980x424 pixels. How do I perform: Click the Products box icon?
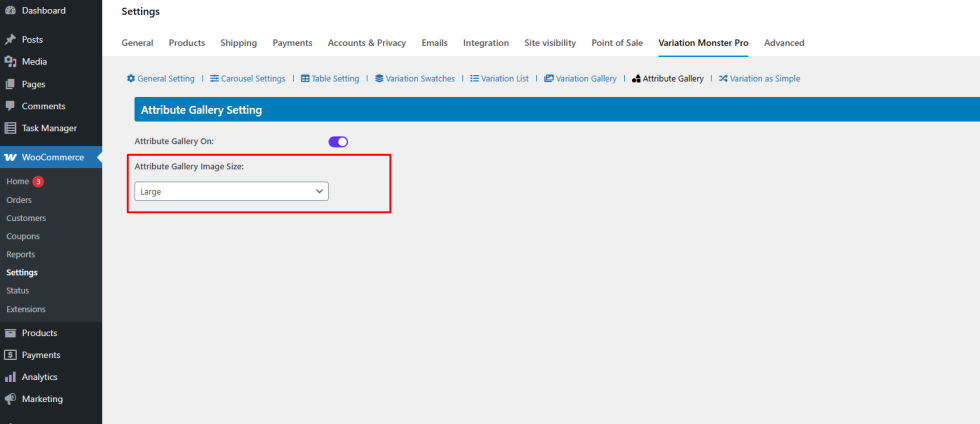pyautogui.click(x=10, y=333)
